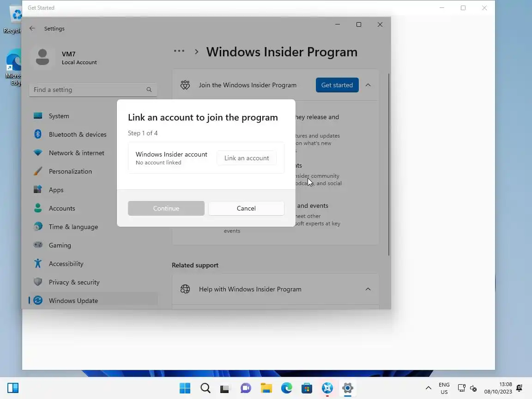The image size is (532, 399).
Task: Click Link an account button in dialog
Action: [246, 158]
